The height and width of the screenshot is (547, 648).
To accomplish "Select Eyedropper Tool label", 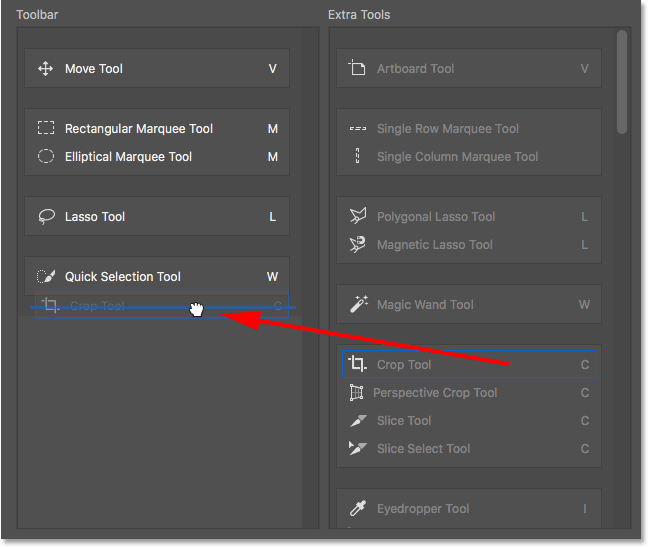I will pos(423,509).
